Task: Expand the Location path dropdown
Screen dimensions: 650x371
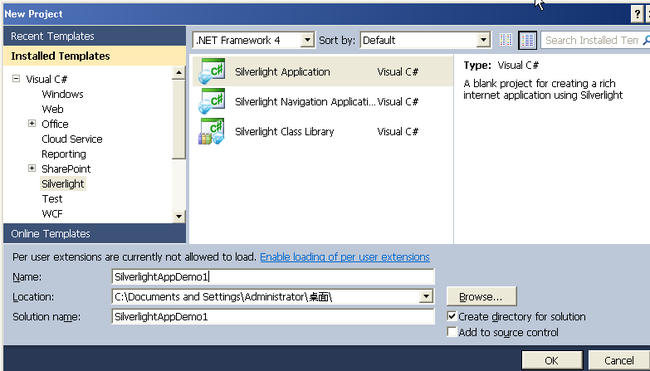Action: (x=426, y=296)
